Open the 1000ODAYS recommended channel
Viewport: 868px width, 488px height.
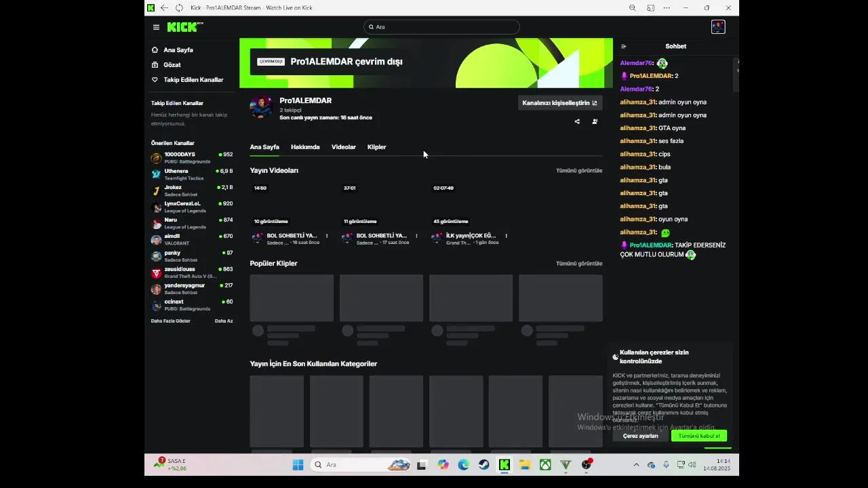(192, 158)
